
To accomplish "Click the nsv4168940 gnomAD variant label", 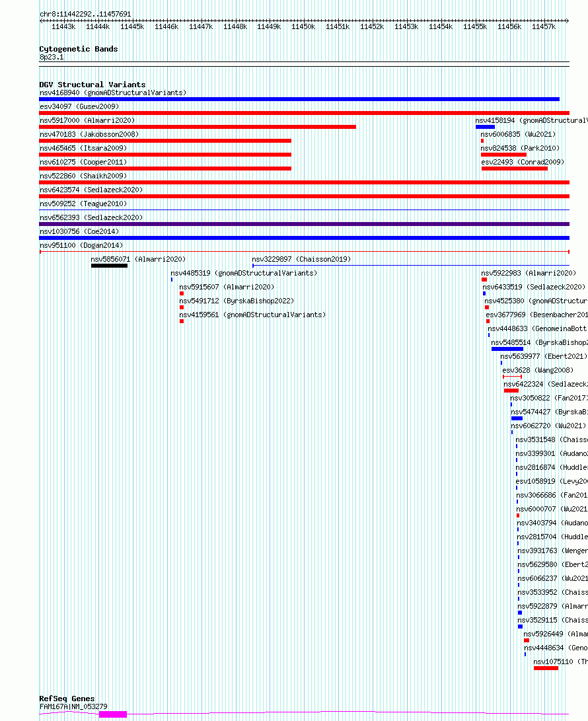I will [x=113, y=93].
